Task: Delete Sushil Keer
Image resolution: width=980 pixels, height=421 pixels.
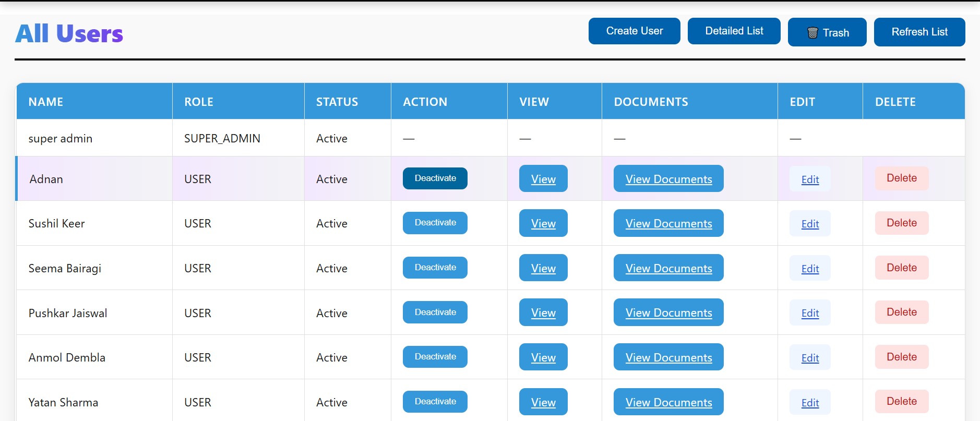Action: (902, 223)
